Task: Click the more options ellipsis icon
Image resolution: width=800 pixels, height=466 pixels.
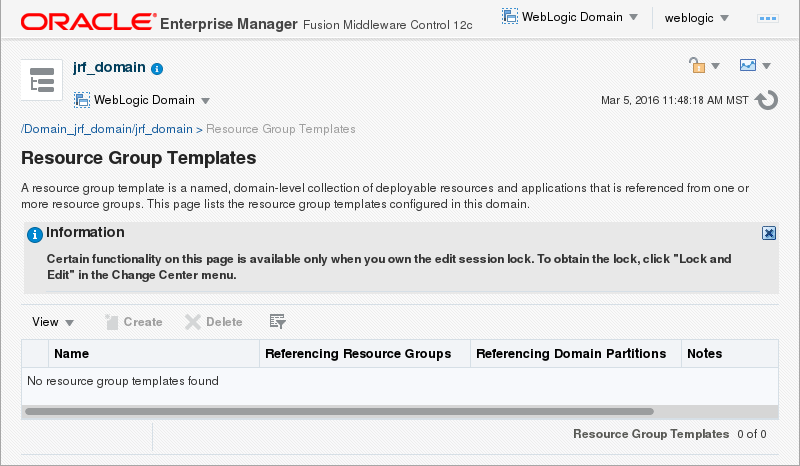Action: pyautogui.click(x=769, y=18)
